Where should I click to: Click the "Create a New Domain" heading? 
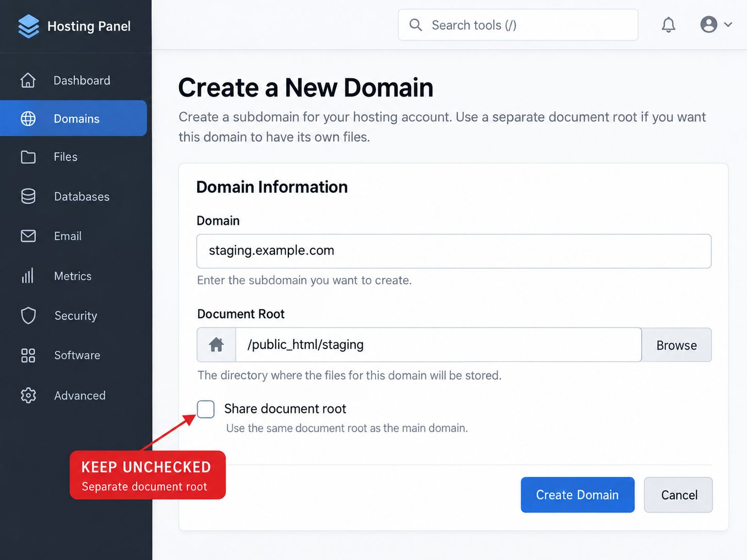tap(306, 87)
